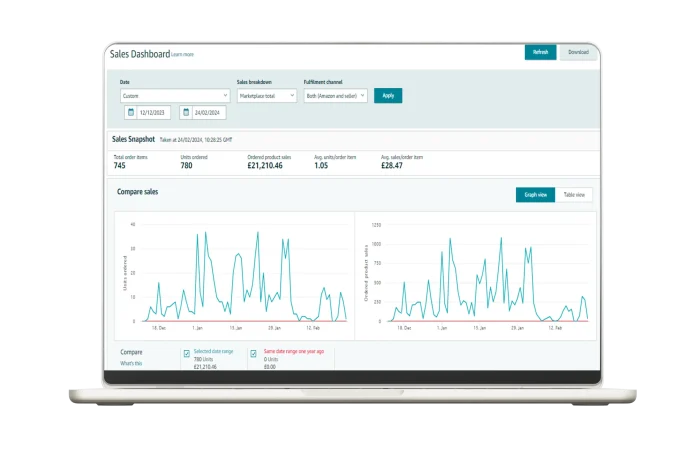Select the Ordered product sales £21,210.46 figure
Screen dimensions: 700x450
click(x=265, y=166)
